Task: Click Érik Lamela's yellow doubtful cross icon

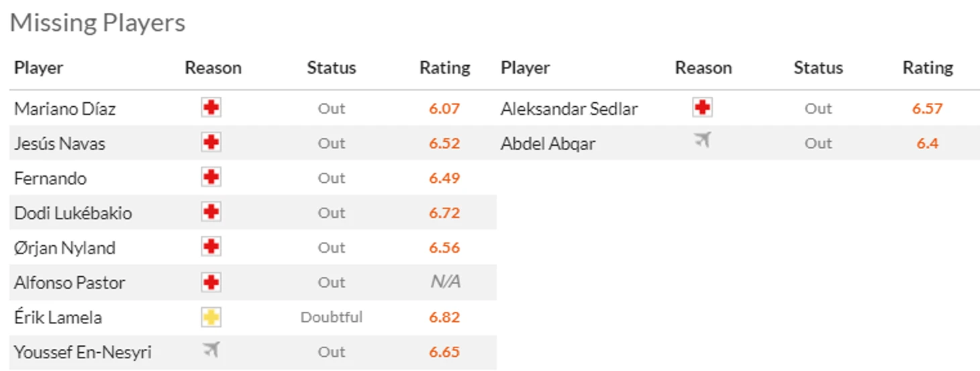Action: pyautogui.click(x=211, y=317)
